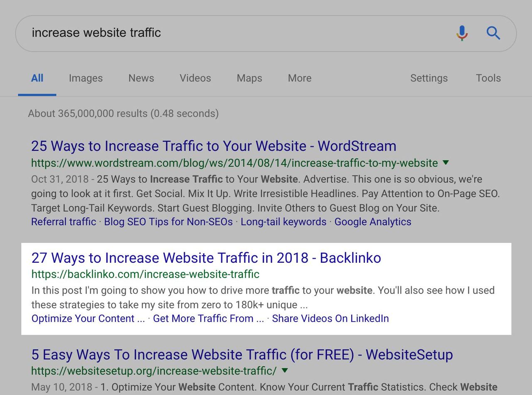Click the microphone voice search icon
The image size is (532, 395).
(x=462, y=33)
